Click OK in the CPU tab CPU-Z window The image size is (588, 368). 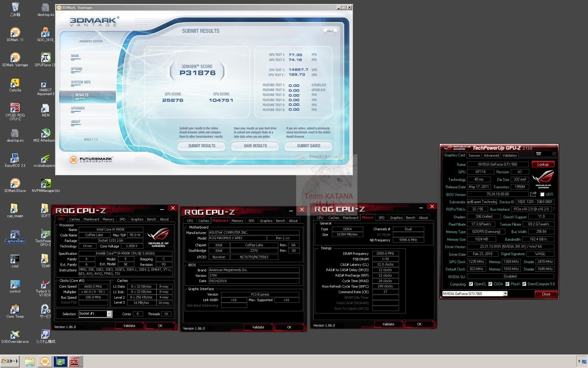click(x=160, y=326)
